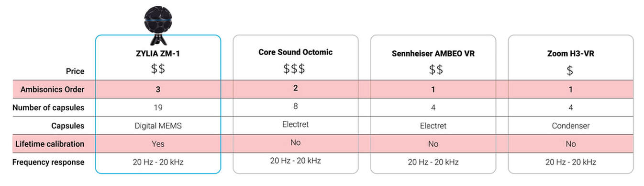Click capsule count 19 for ZYLIA ZM-1

158,107
